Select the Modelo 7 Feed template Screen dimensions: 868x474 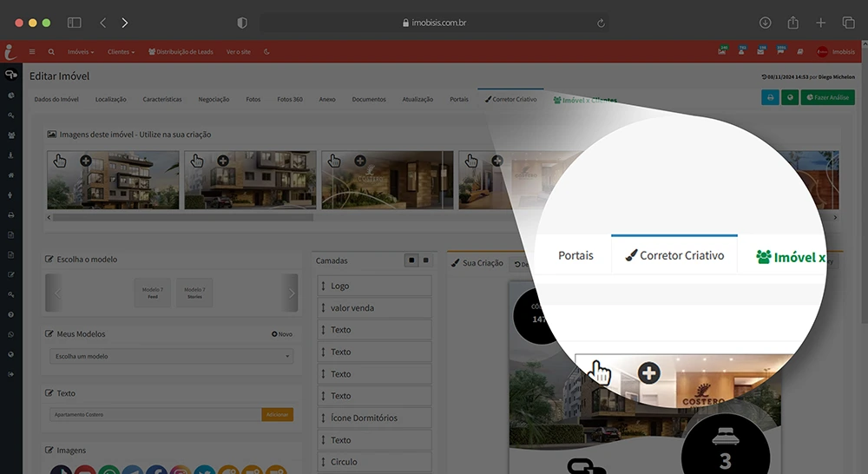(x=152, y=293)
